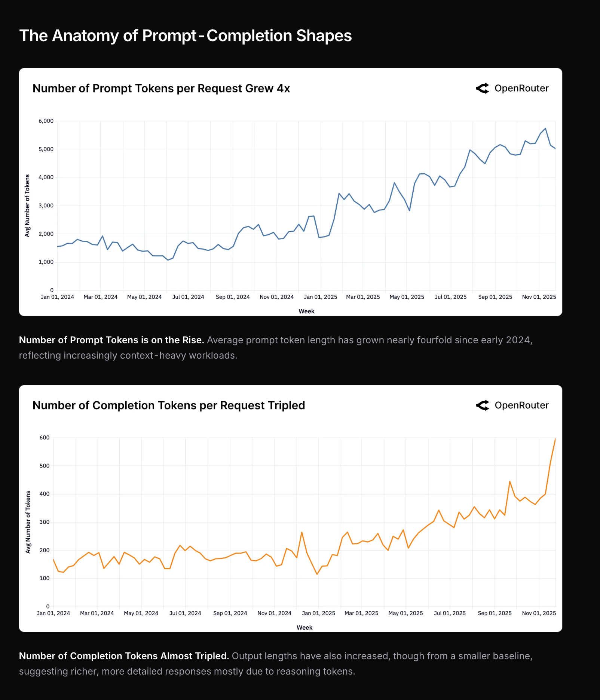The height and width of the screenshot is (700, 600).
Task: Click the OpenRouter name in the Prompt Tokens chart
Action: pyautogui.click(x=521, y=88)
